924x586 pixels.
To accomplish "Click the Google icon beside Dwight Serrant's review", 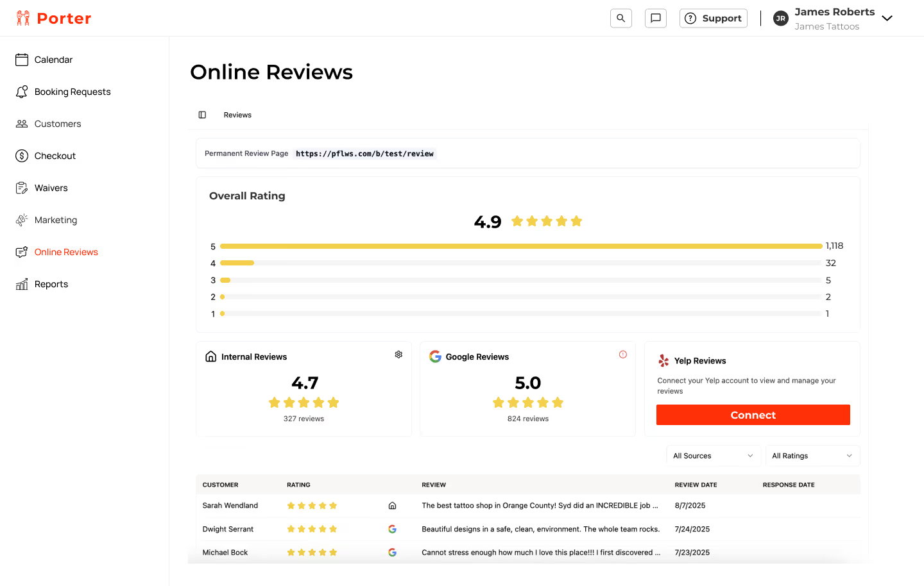I will click(x=392, y=529).
